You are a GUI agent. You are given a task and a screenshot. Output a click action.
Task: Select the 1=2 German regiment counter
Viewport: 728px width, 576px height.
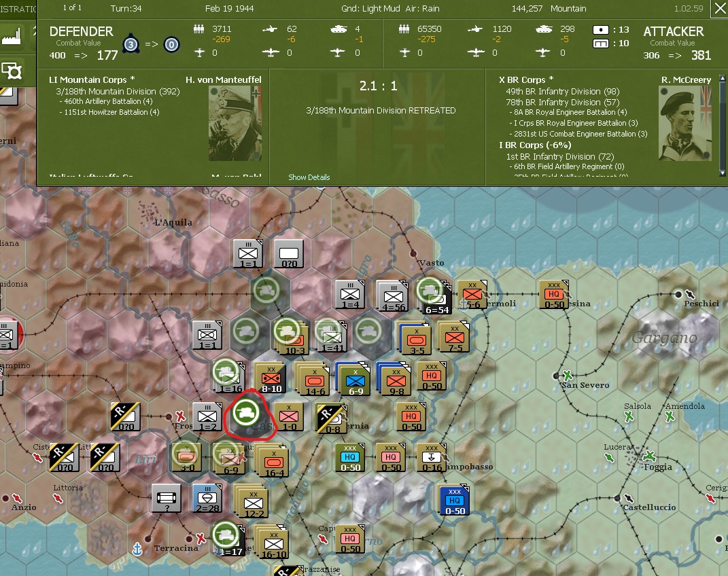(x=207, y=417)
